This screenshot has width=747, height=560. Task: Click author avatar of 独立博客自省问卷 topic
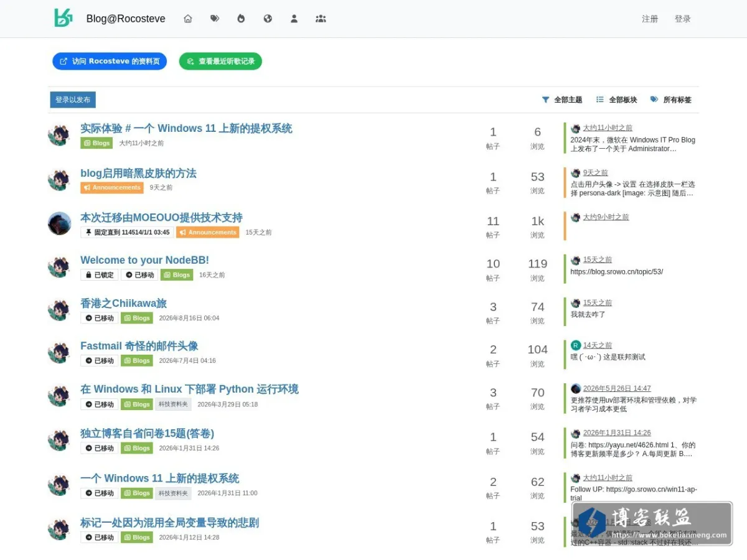(x=60, y=440)
